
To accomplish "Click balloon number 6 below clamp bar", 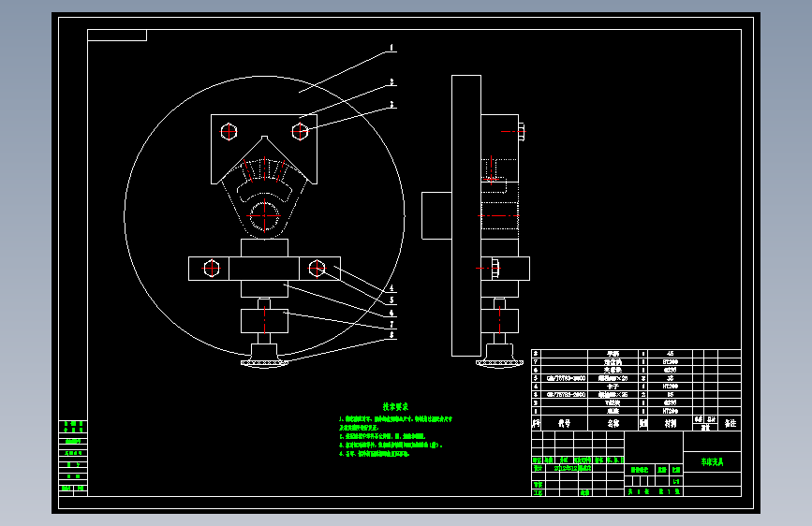I will (x=391, y=313).
